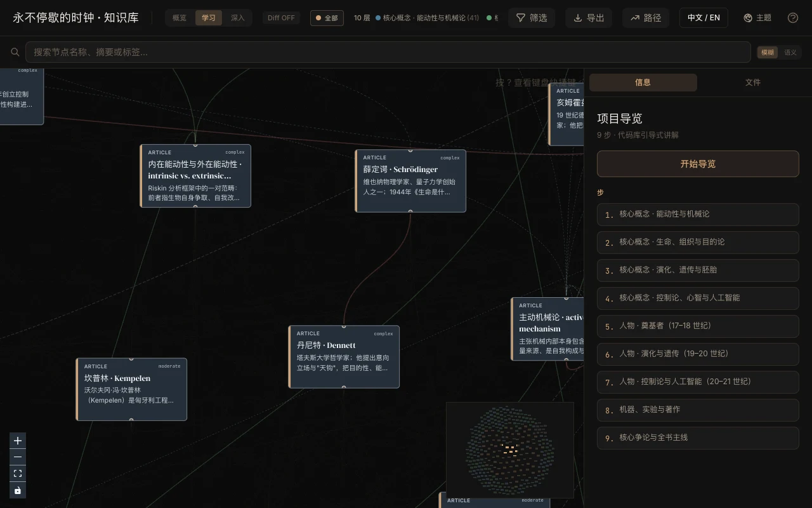The height and width of the screenshot is (508, 812).
Task: Open step 9 核心争论与全书主线
Action: coord(698,438)
